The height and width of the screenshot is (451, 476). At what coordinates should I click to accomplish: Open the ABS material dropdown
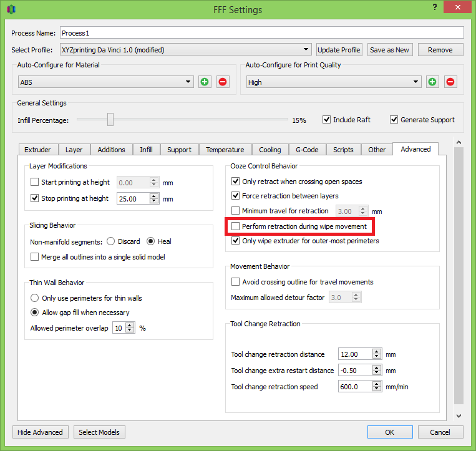tap(105, 82)
